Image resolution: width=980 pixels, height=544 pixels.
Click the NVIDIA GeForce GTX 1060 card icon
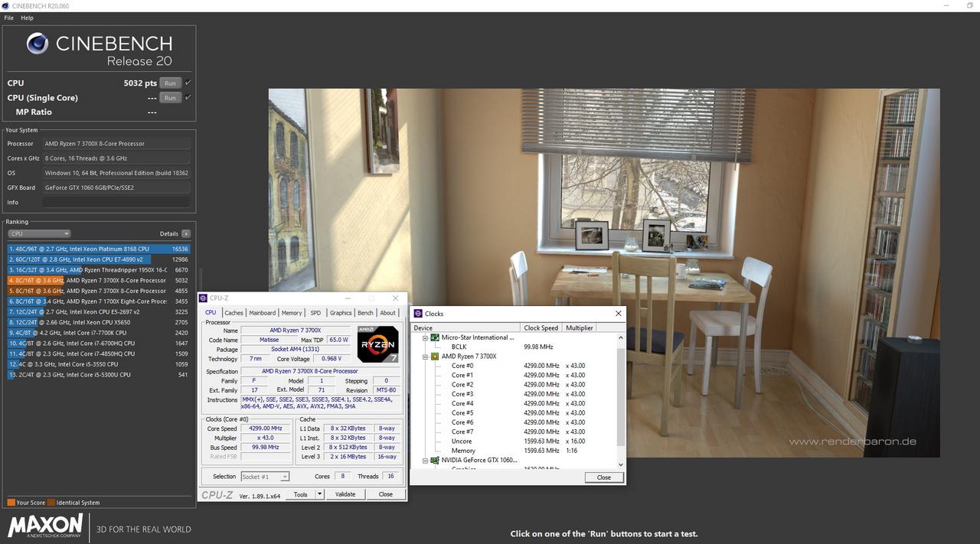[435, 461]
